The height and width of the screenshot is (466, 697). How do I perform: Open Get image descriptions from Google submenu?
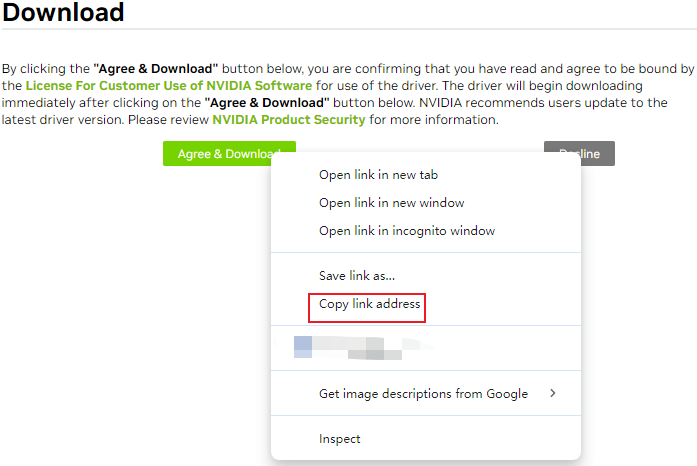(x=426, y=394)
